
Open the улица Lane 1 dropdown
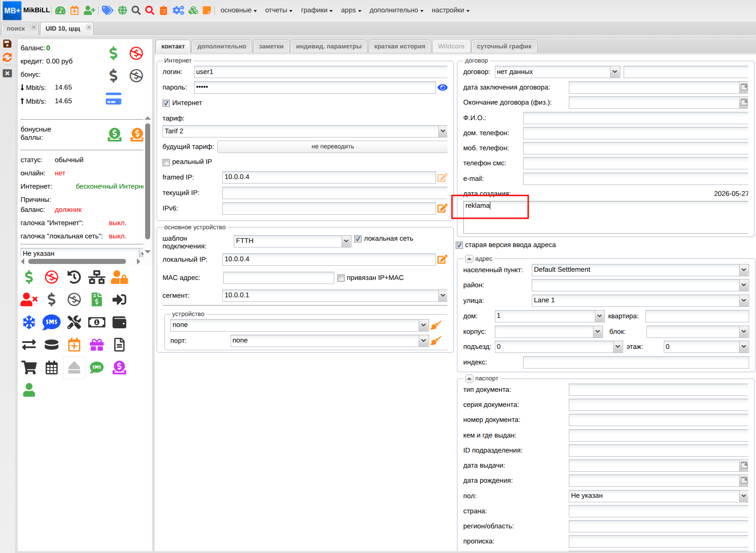(744, 300)
